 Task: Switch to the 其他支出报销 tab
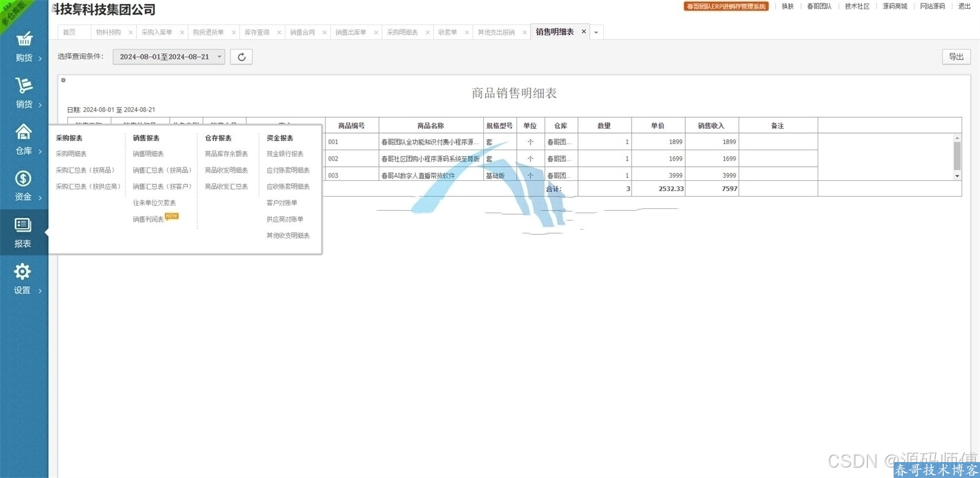[496, 32]
